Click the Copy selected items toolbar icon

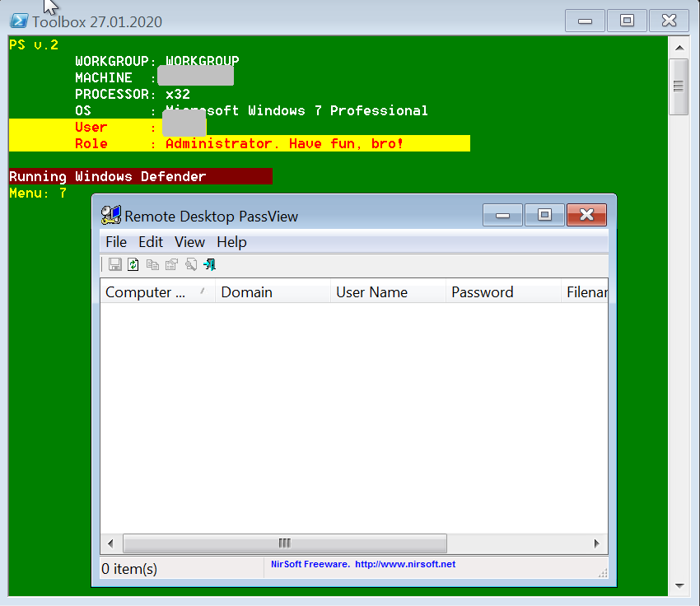(x=152, y=264)
